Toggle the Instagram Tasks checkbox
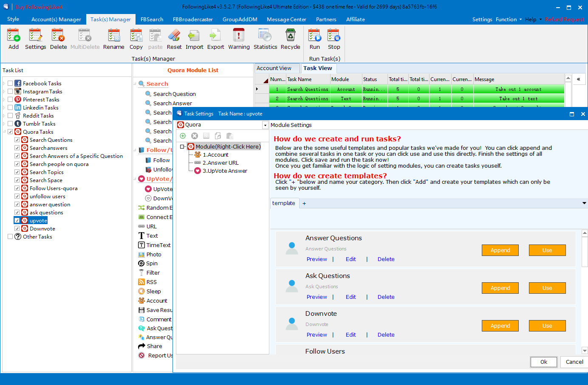588x385 pixels. click(10, 92)
